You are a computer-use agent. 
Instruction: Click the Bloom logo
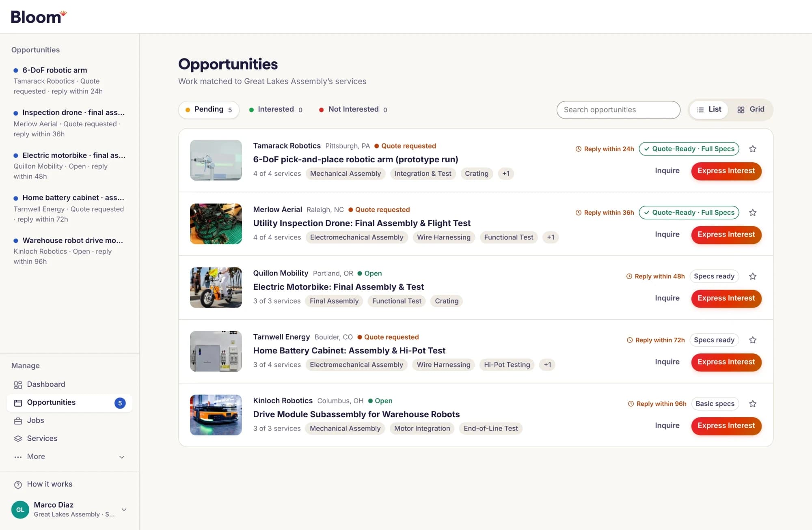[x=39, y=17]
